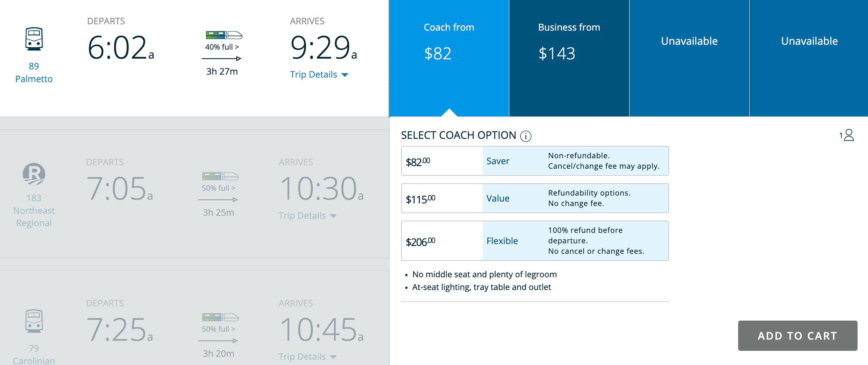Choose the $115 Value fare option
Viewport: 868px width, 365px height.
tap(535, 198)
